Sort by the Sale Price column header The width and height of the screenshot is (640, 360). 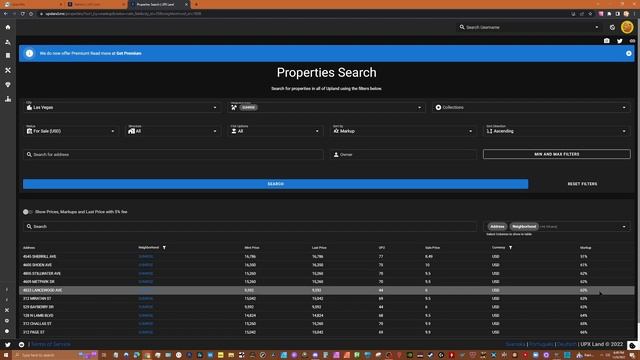pos(432,248)
